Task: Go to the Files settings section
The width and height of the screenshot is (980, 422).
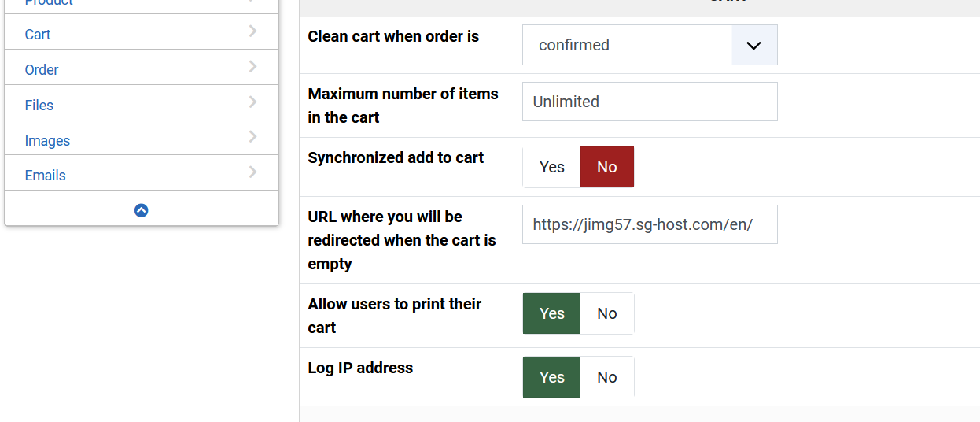Action: tap(39, 105)
